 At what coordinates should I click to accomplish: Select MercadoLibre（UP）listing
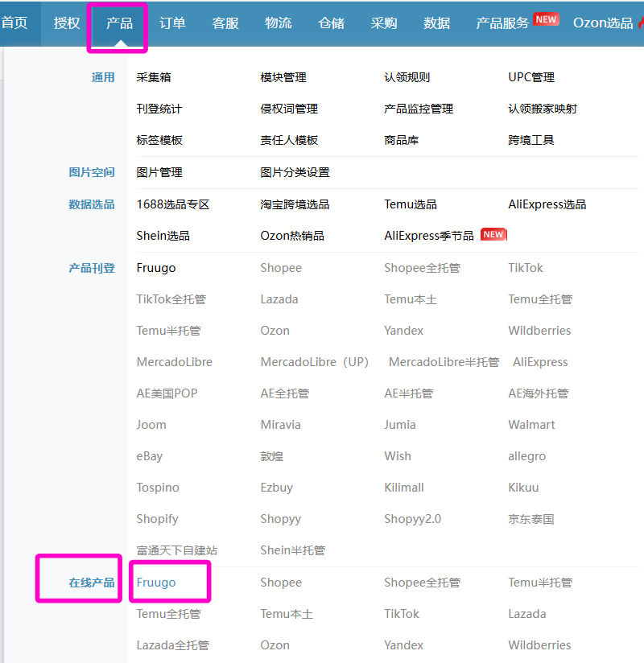pos(315,362)
